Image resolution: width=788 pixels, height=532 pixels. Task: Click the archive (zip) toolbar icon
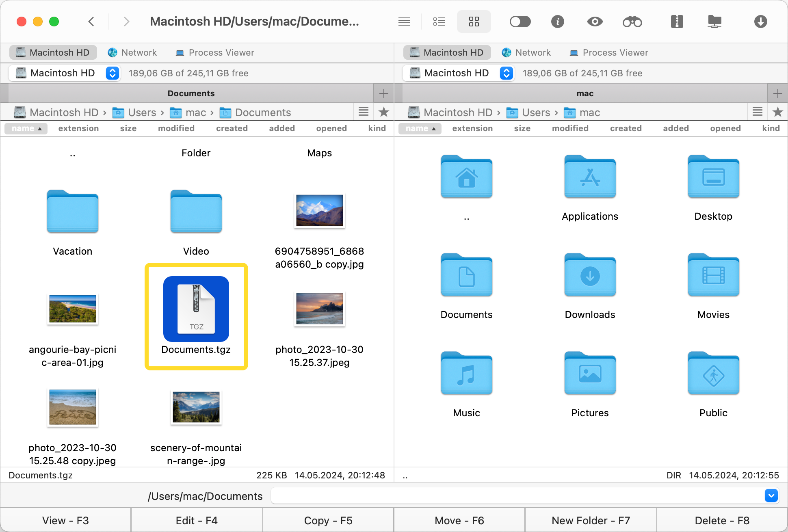677,22
